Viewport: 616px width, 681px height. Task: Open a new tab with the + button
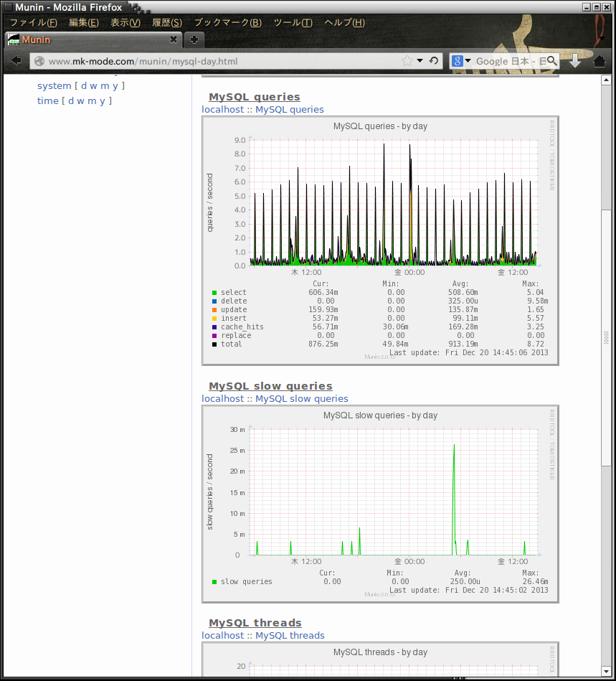(x=194, y=40)
